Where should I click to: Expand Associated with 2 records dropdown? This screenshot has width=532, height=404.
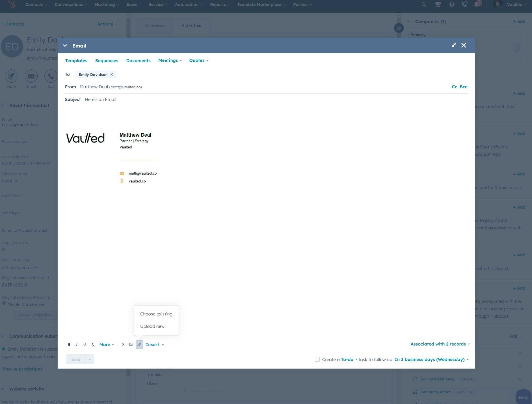tap(440, 344)
